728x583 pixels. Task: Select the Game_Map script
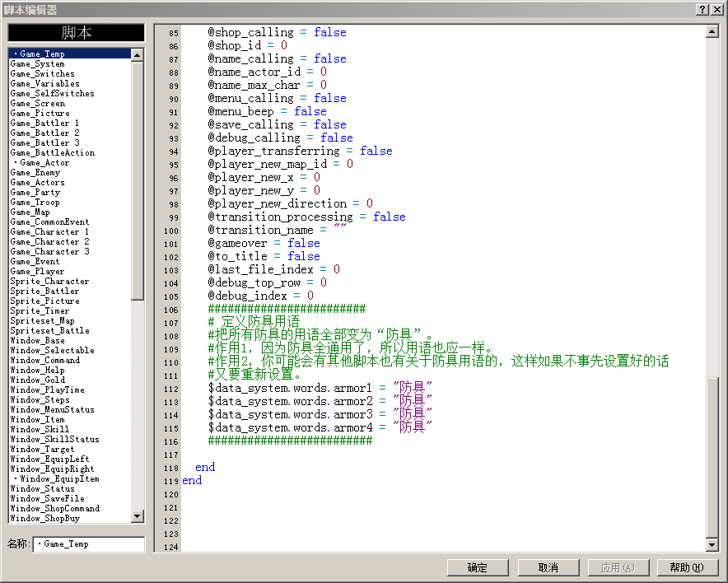[70, 212]
